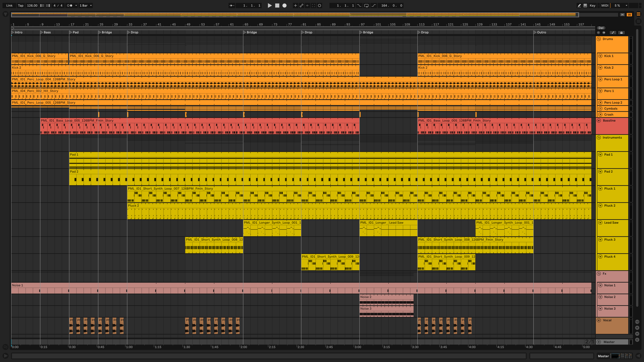Toggle Automation Mode icon
This screenshot has height=362, width=644.
[x=613, y=33]
